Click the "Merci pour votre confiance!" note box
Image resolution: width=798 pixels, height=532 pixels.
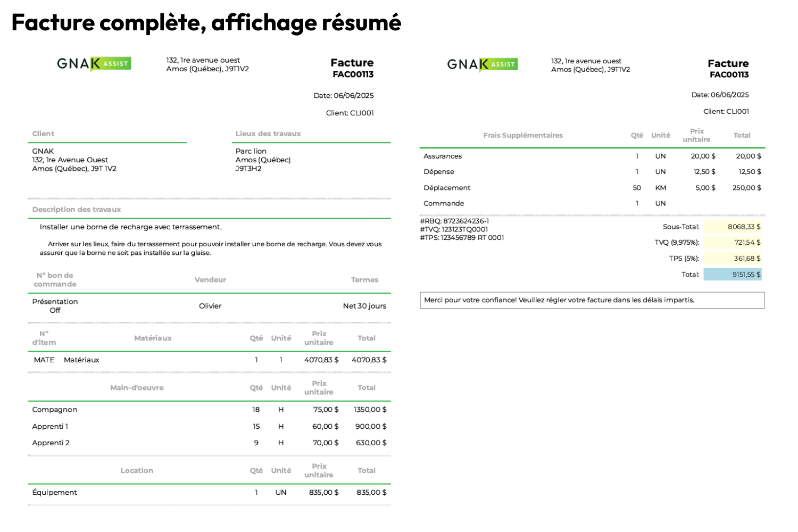coord(592,300)
